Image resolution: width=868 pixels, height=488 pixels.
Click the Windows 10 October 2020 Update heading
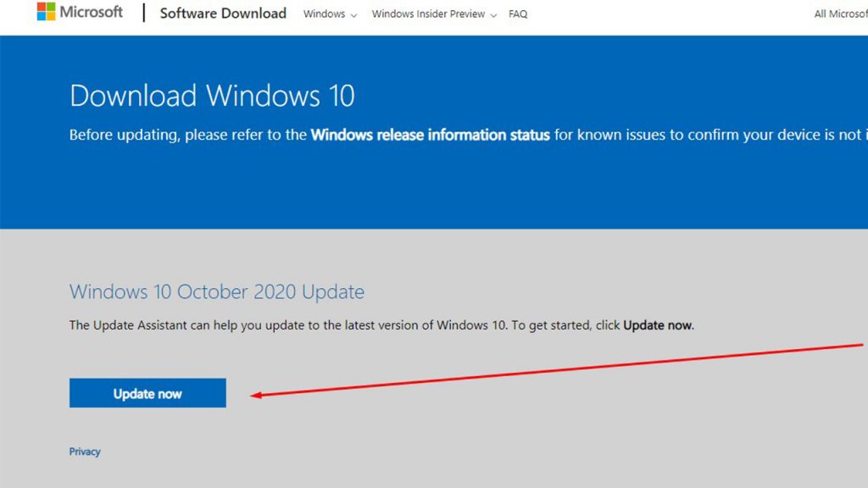pos(215,291)
